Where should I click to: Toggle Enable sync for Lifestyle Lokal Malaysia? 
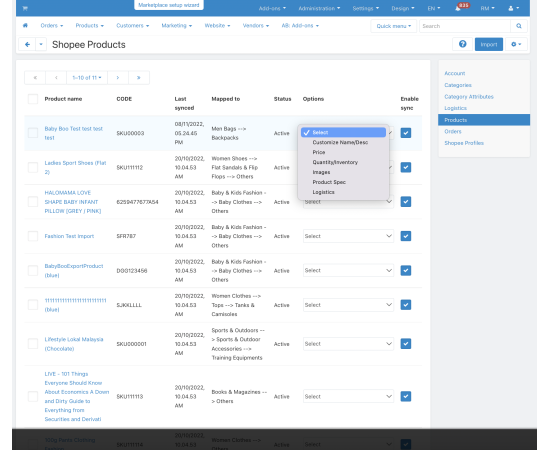click(x=406, y=344)
